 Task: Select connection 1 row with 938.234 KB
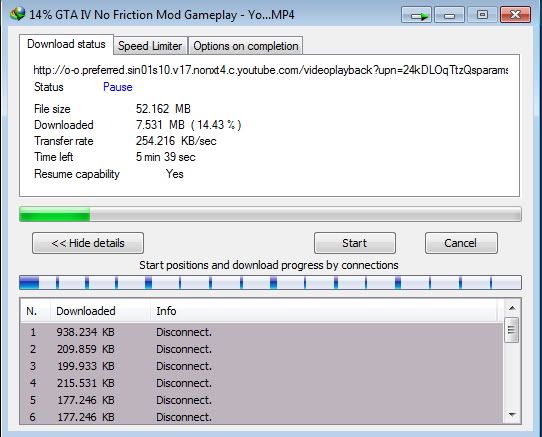point(261,332)
